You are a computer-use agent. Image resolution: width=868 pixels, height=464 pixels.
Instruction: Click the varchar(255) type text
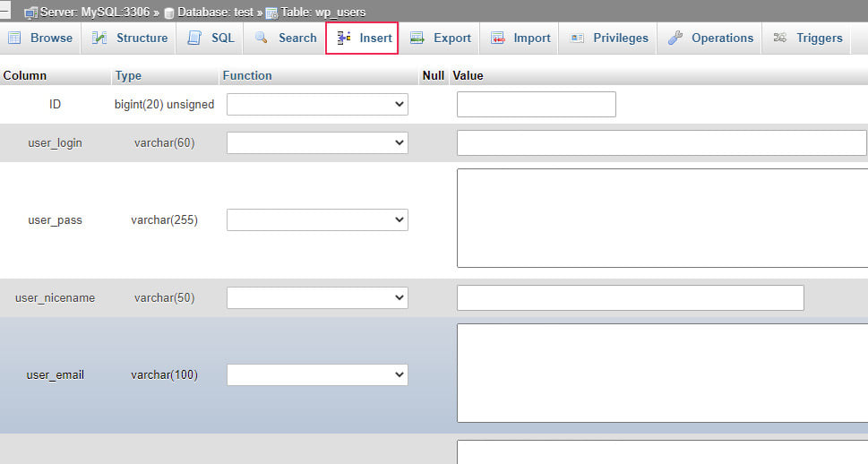click(165, 219)
